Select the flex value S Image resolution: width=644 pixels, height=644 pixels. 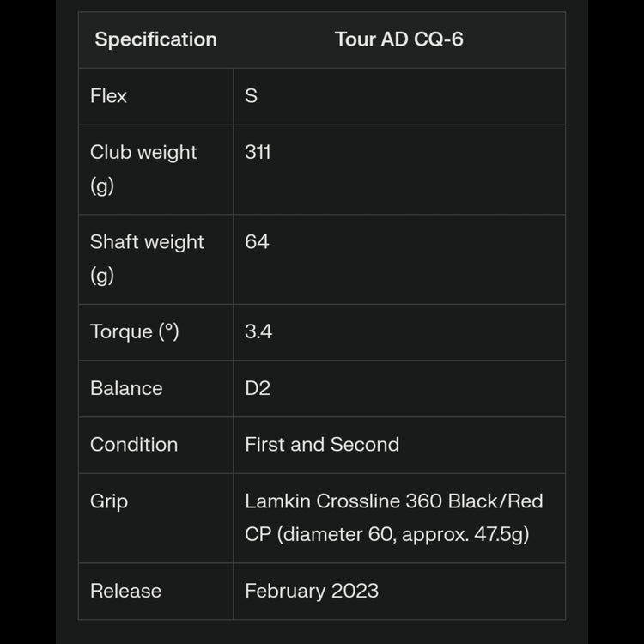pos(251,96)
